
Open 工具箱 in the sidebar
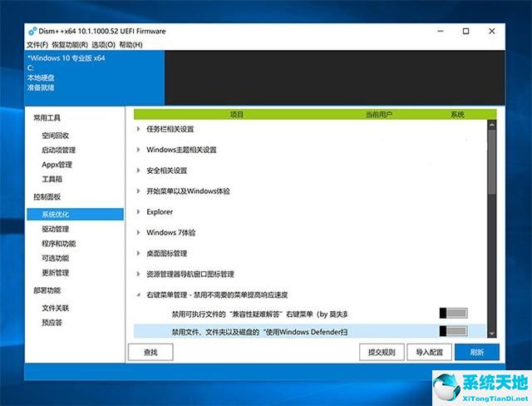(52, 179)
